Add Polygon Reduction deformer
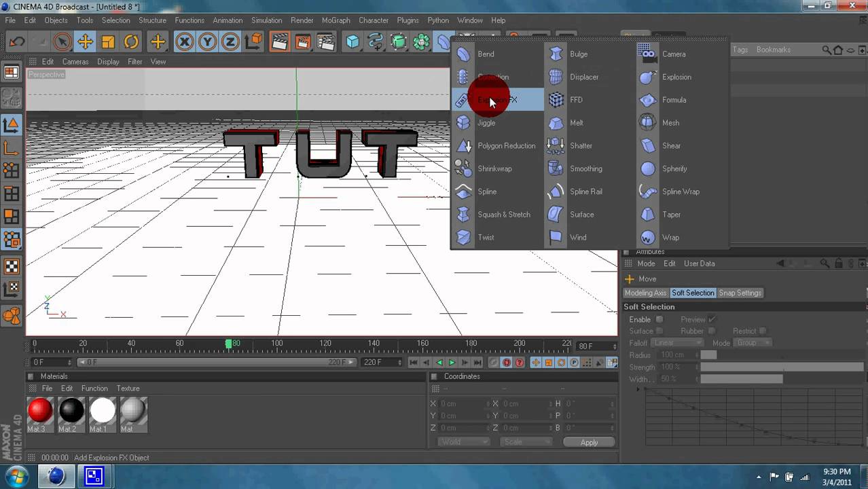Screen dimensions: 868x489 click(498, 146)
